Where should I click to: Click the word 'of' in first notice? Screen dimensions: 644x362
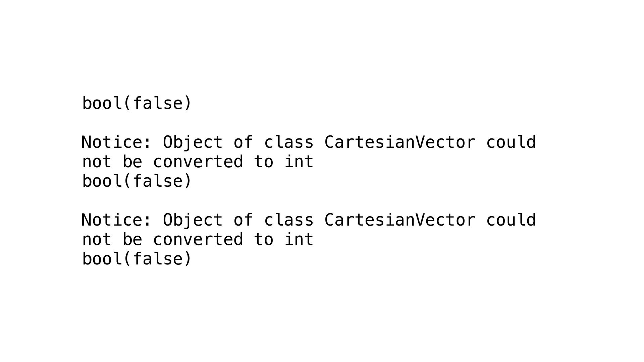[243, 142]
